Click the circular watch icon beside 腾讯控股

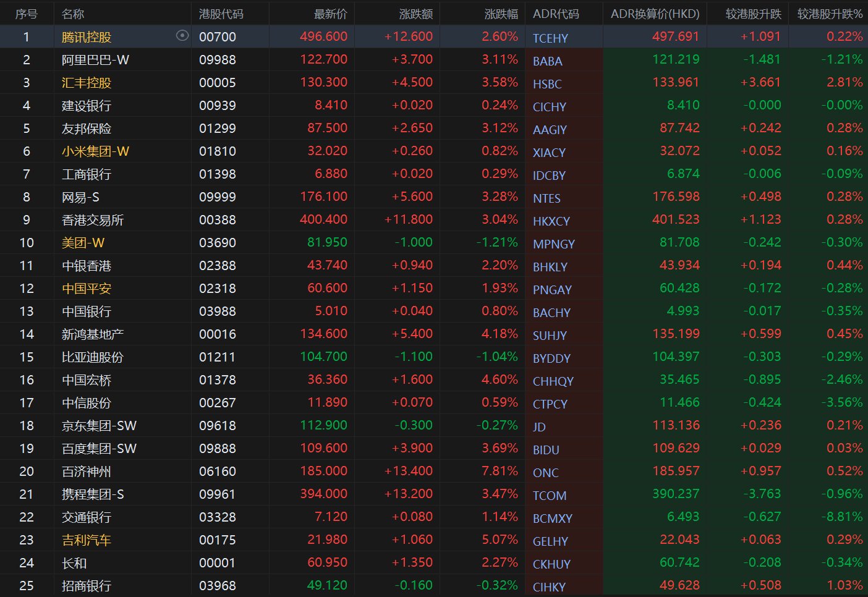(182, 36)
